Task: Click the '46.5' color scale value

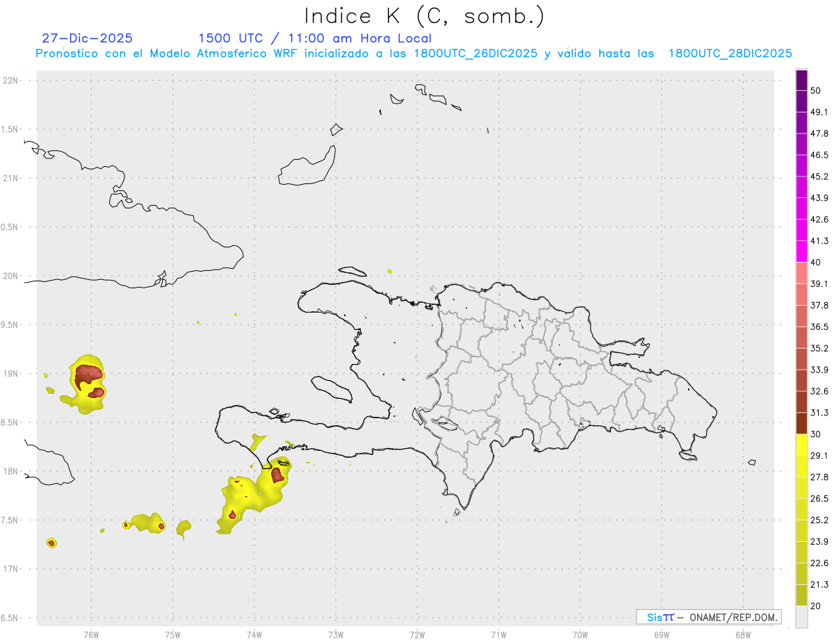Action: 819,155
